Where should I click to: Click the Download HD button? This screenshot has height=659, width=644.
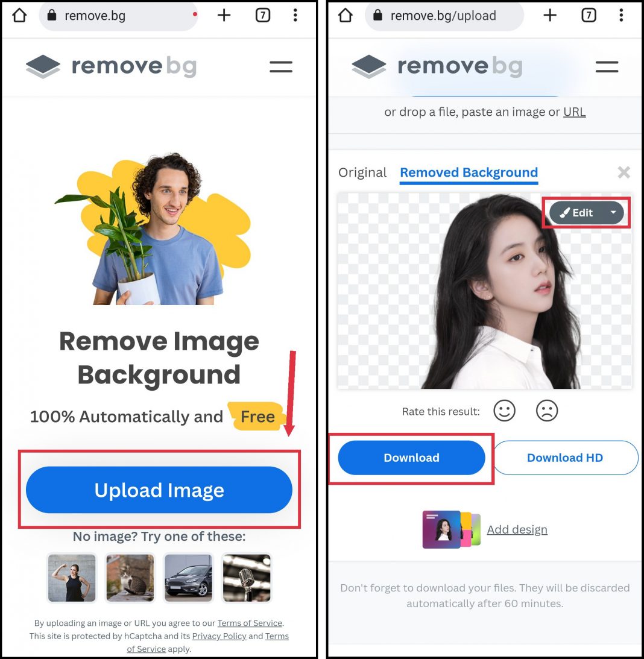tap(566, 458)
